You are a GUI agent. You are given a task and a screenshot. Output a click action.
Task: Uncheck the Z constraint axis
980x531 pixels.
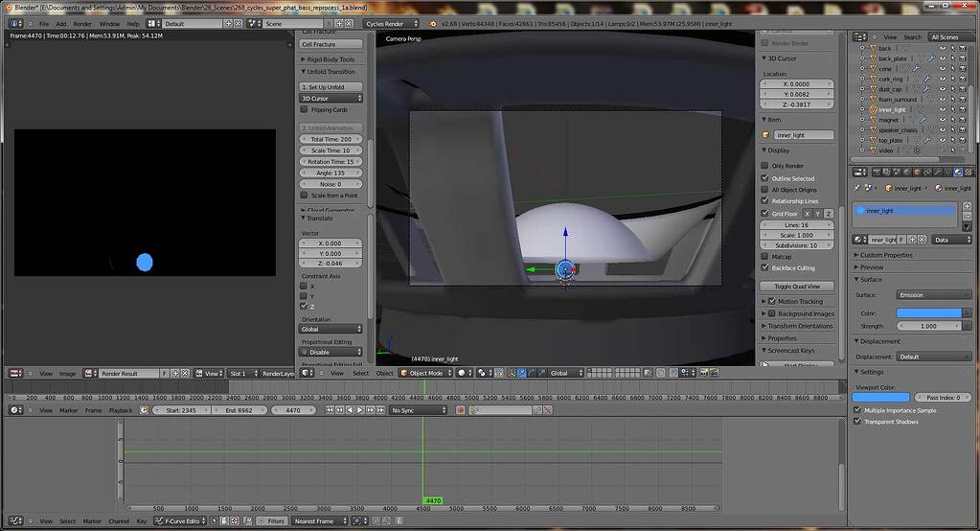(304, 307)
